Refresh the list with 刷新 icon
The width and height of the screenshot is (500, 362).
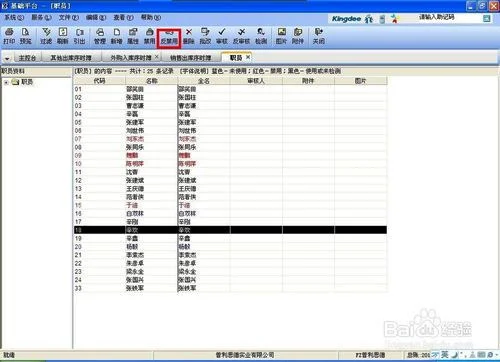63,36
